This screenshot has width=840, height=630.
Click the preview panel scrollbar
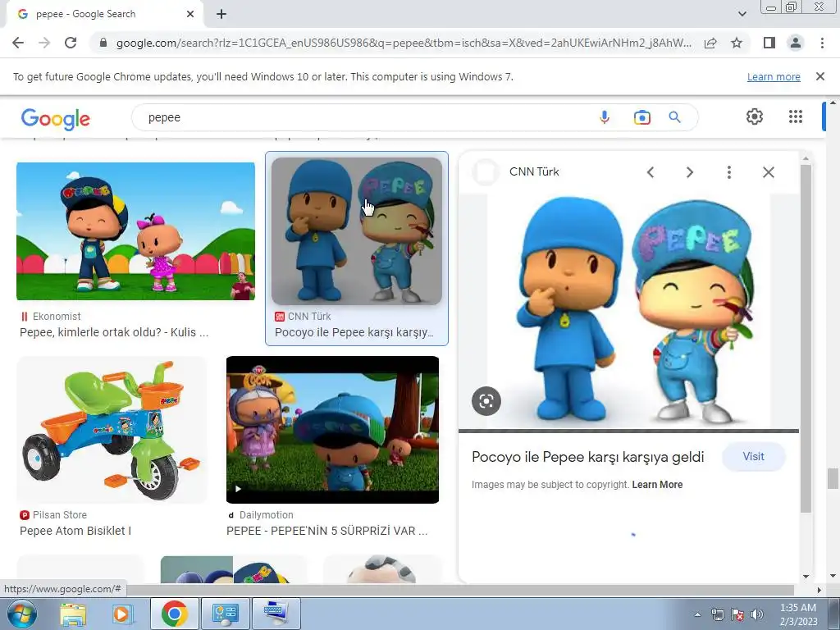(x=806, y=337)
